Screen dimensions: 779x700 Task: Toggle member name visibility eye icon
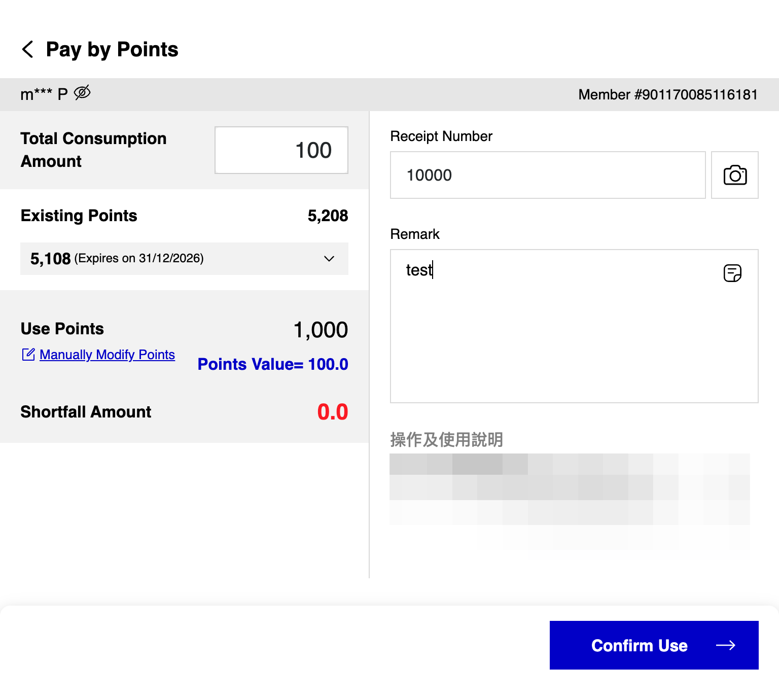pos(82,92)
